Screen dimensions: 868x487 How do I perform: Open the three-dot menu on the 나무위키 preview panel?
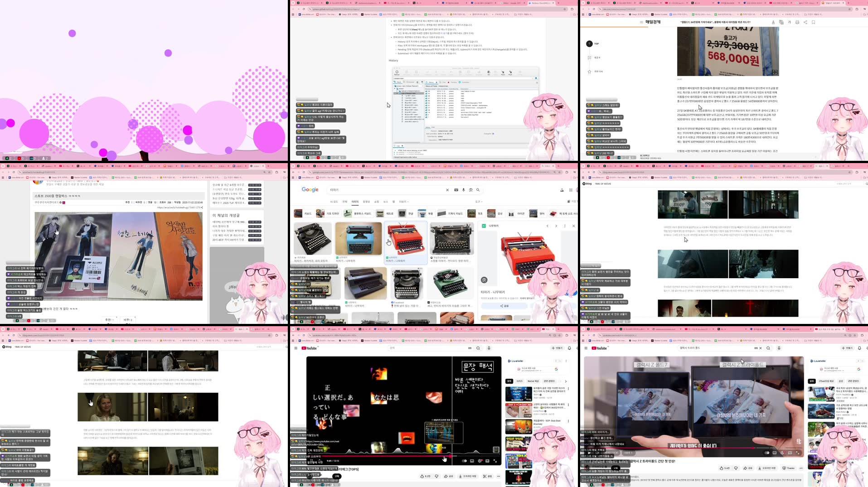click(x=565, y=226)
